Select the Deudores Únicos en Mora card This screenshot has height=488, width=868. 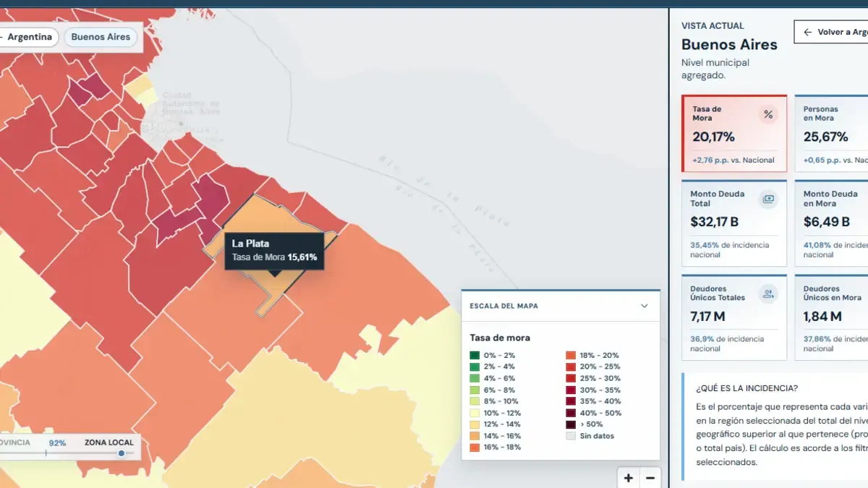(832, 317)
